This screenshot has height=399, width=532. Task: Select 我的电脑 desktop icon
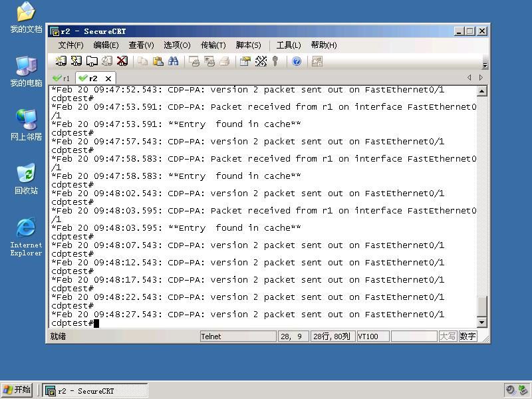26,71
